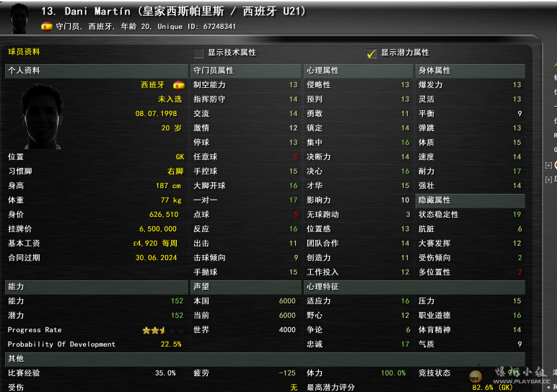The image size is (557, 392).
Task: Expand the plus box beside the red circle
Action: click(x=548, y=165)
